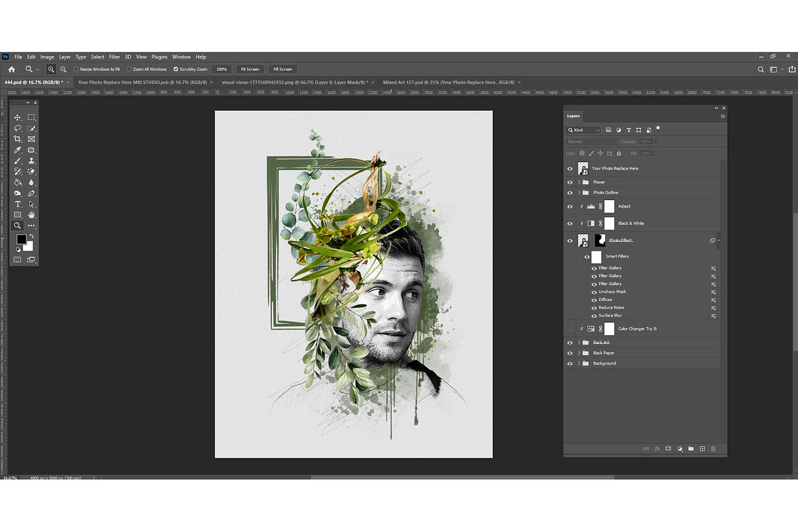Select the Rectangular Marquee tool
The image size is (798, 532).
pyautogui.click(x=31, y=117)
